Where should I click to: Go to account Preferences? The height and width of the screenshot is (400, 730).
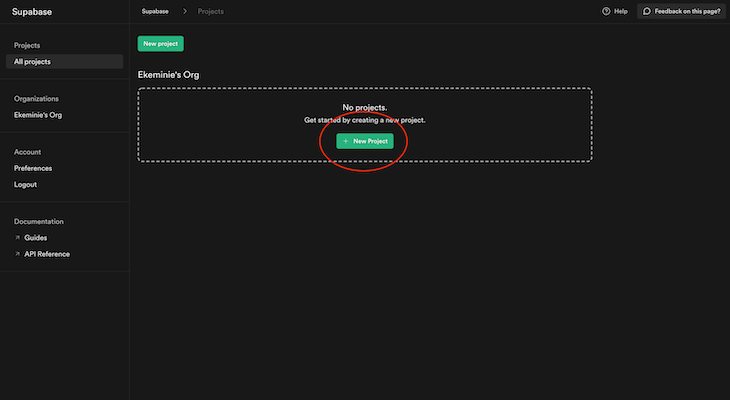pos(33,168)
